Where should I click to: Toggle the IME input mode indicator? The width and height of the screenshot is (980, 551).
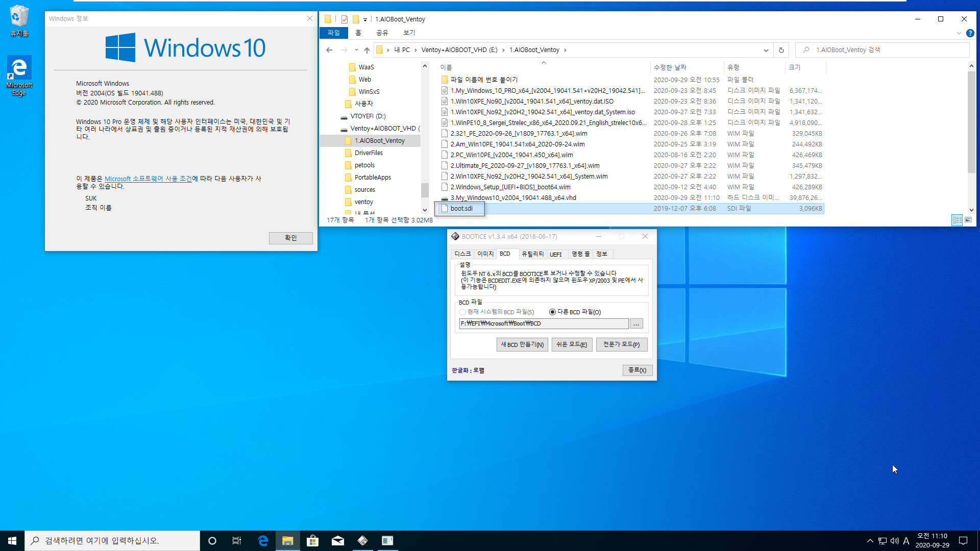906,541
